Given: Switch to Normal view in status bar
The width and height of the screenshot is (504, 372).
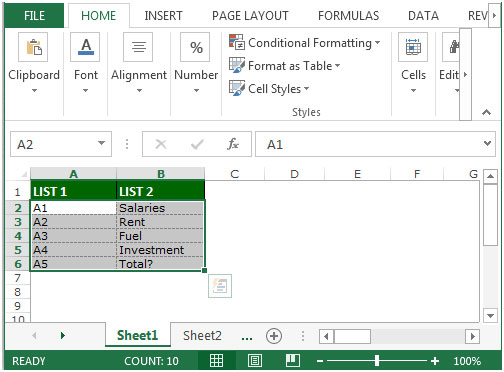Looking at the screenshot, I should pos(216,360).
